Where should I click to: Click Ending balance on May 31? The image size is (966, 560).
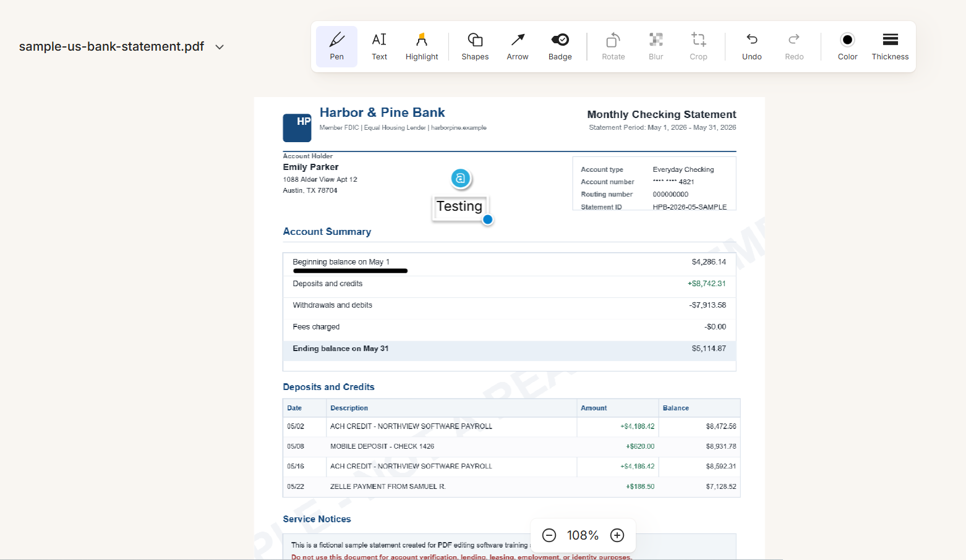[x=341, y=349]
